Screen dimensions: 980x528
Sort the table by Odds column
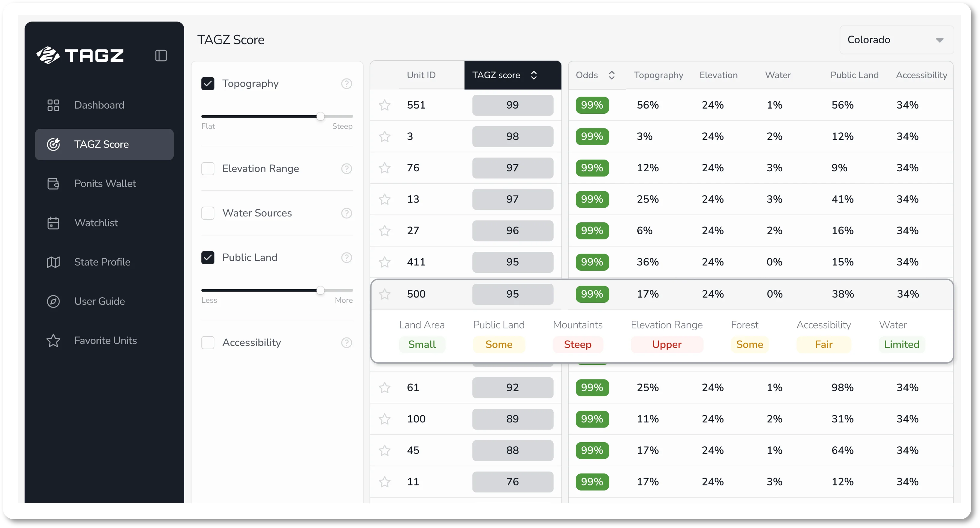(x=612, y=75)
